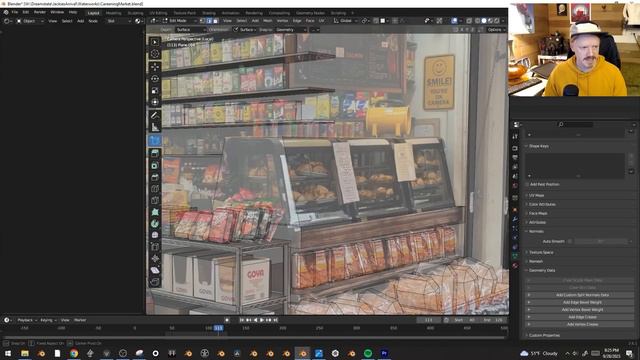
Task: Select the Inset Faces tool
Action: pos(155,165)
